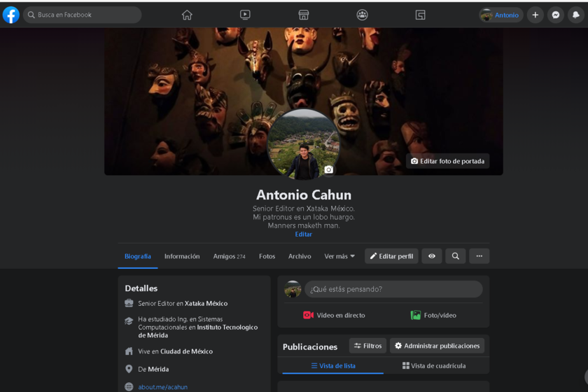Click the plus create button

tap(535, 15)
